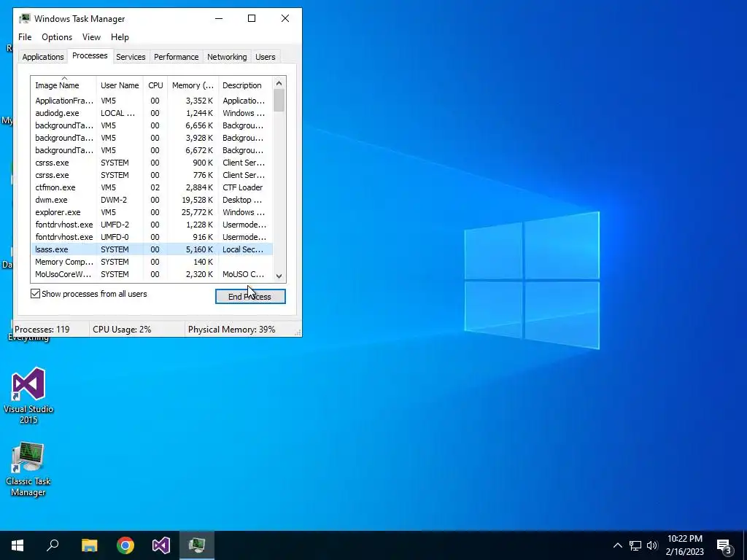Image resolution: width=747 pixels, height=560 pixels.
Task: Switch to the Networking tab
Action: pyautogui.click(x=227, y=57)
